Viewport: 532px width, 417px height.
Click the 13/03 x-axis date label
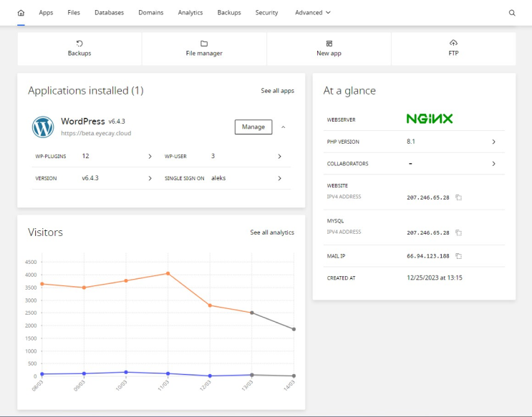click(x=247, y=386)
